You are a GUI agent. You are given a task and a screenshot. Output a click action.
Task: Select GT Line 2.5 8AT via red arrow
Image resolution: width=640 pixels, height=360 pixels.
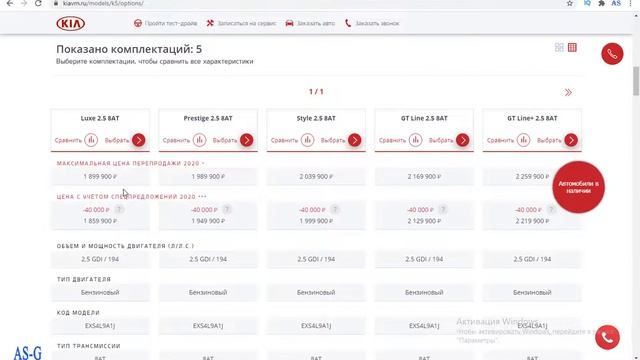point(462,140)
